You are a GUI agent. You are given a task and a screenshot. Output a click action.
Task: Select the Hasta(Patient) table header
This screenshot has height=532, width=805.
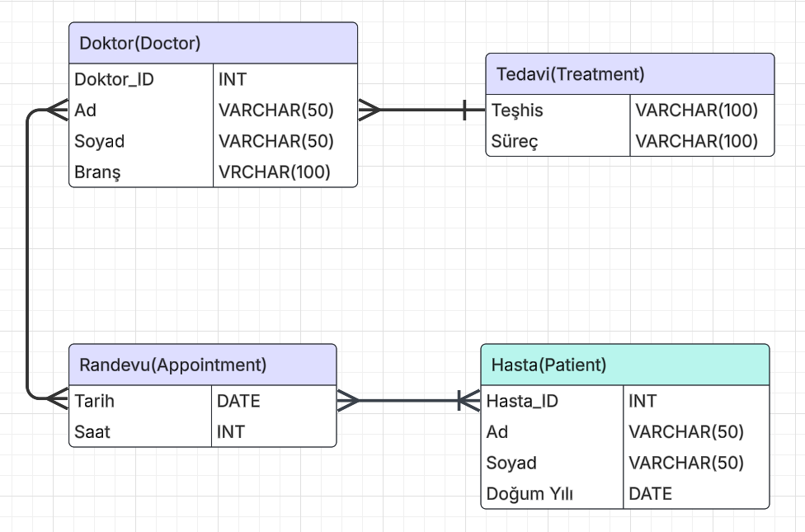point(624,364)
